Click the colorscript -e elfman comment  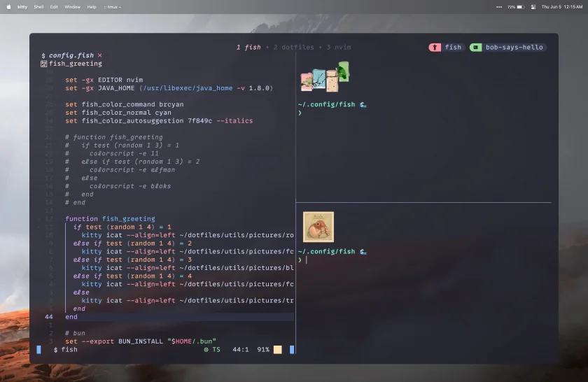[x=120, y=170]
